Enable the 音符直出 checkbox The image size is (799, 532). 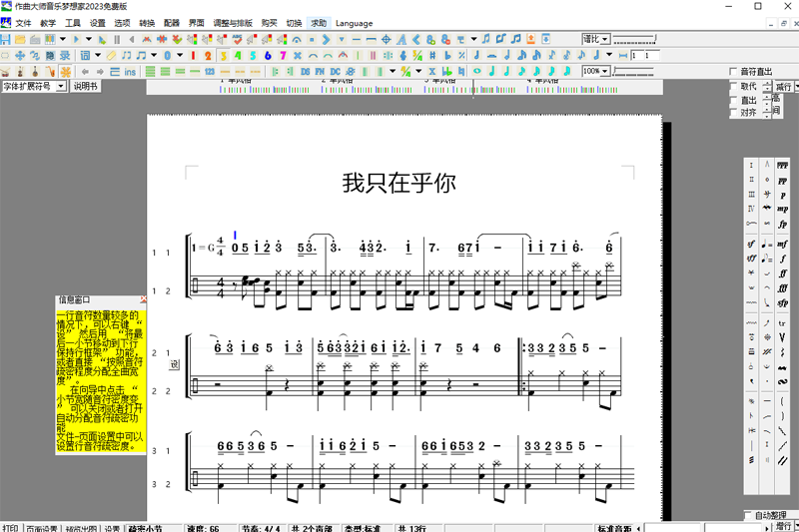pos(733,72)
